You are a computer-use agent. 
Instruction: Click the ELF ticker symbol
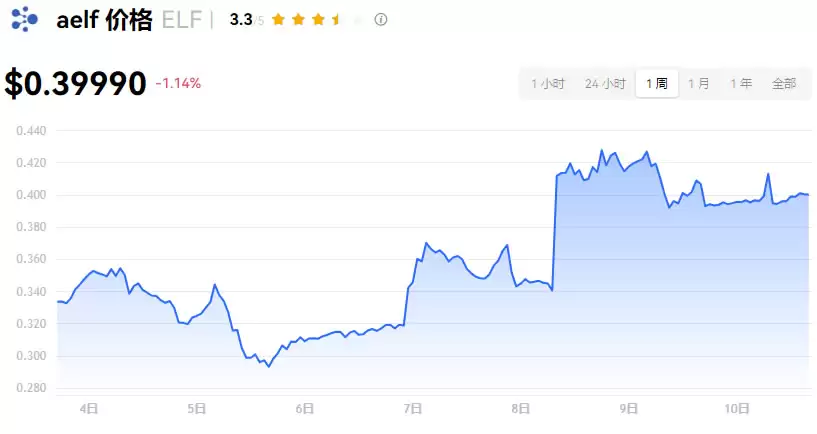pos(182,20)
